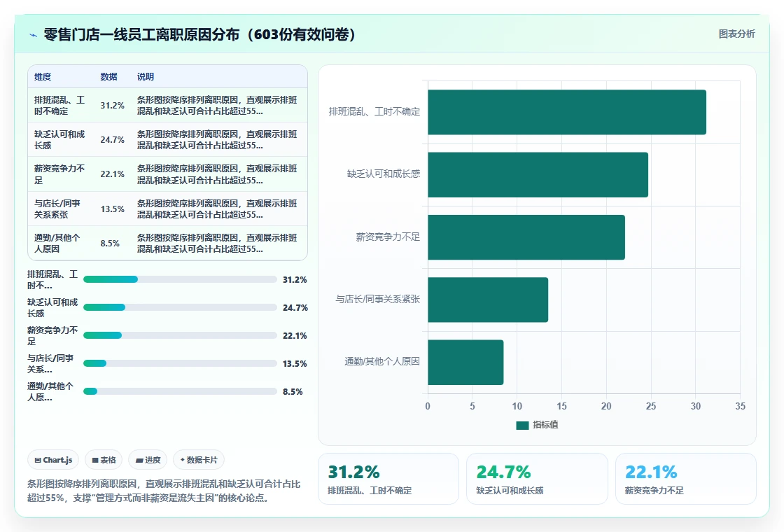Click the 22.1% value in table
The height and width of the screenshot is (532, 784).
point(112,174)
